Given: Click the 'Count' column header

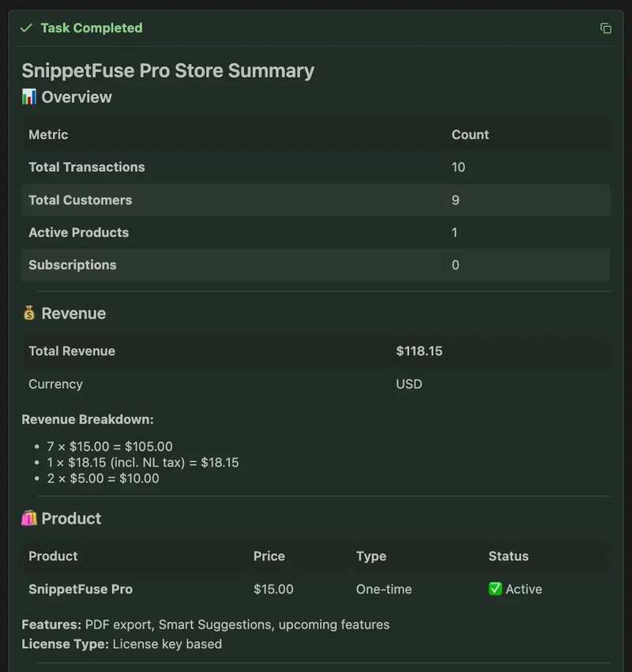Looking at the screenshot, I should point(470,134).
